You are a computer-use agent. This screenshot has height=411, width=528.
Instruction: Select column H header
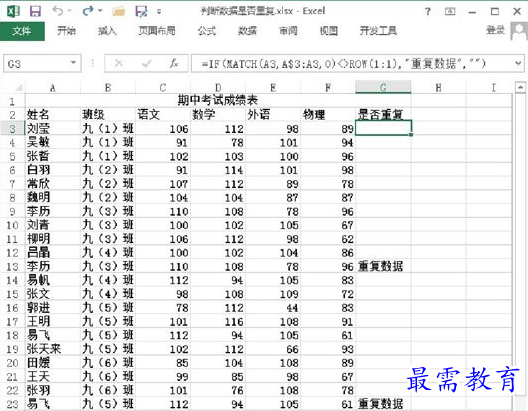tap(438, 88)
